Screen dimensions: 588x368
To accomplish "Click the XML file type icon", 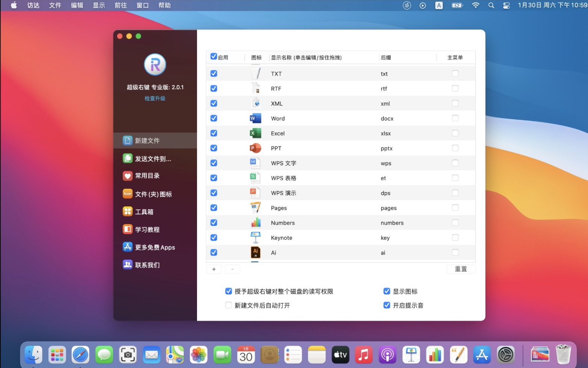I will coord(256,103).
